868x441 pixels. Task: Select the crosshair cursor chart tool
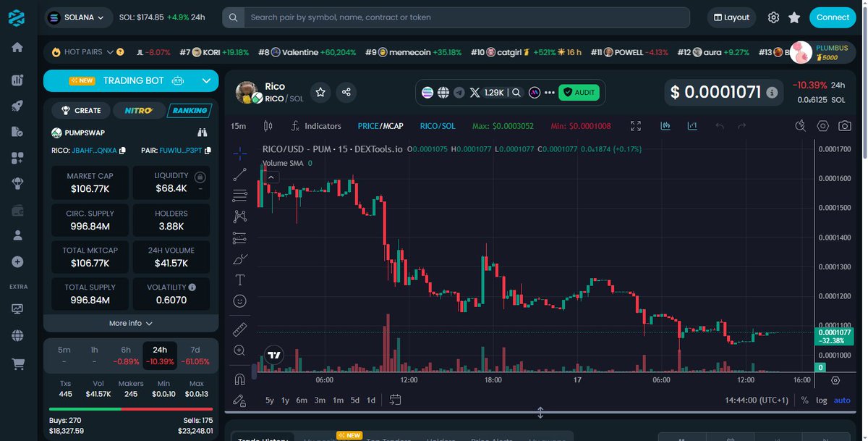pyautogui.click(x=240, y=154)
